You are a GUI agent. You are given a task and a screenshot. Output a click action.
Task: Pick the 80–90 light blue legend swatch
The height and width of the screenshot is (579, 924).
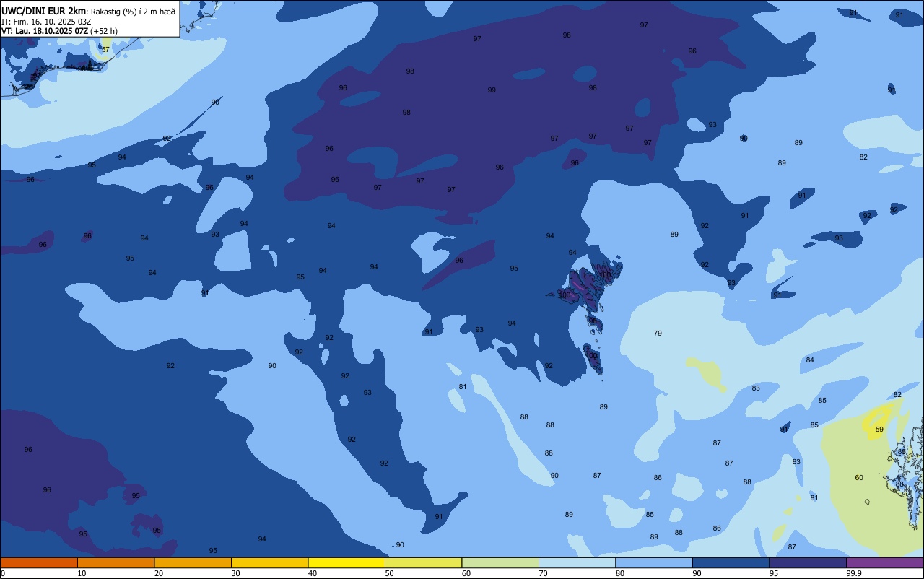[x=654, y=562]
